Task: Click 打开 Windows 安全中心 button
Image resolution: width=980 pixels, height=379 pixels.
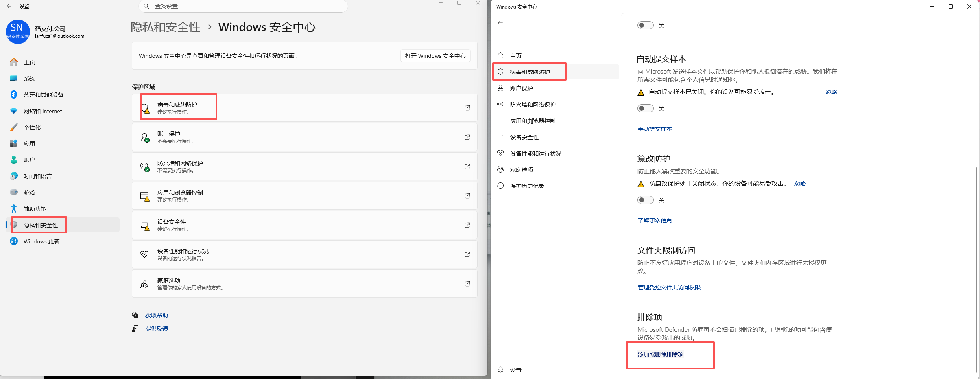Action: tap(435, 56)
